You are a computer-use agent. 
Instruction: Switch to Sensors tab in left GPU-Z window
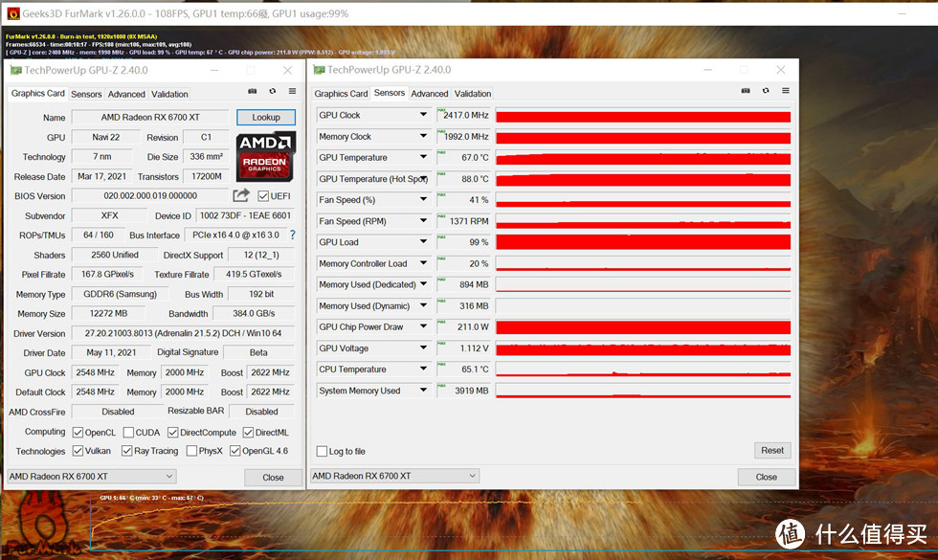86,94
